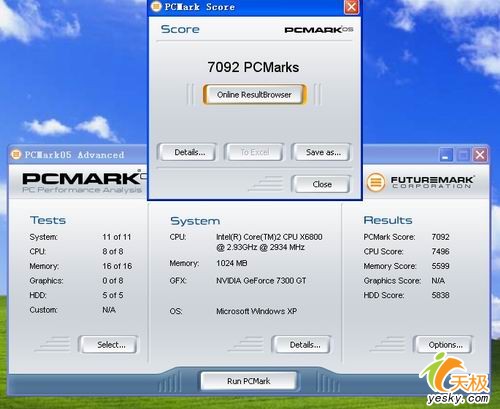500x409 pixels.
Task: Open Details... under the System section
Action: coord(303,345)
